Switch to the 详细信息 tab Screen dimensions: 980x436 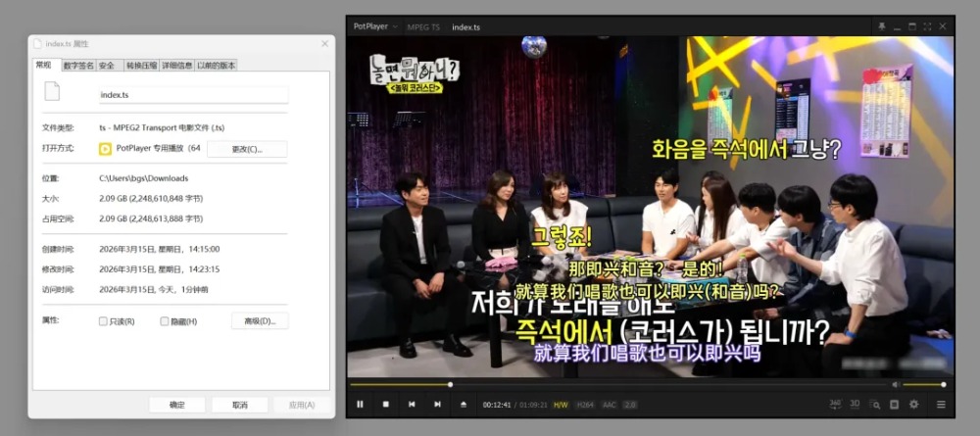(176, 66)
